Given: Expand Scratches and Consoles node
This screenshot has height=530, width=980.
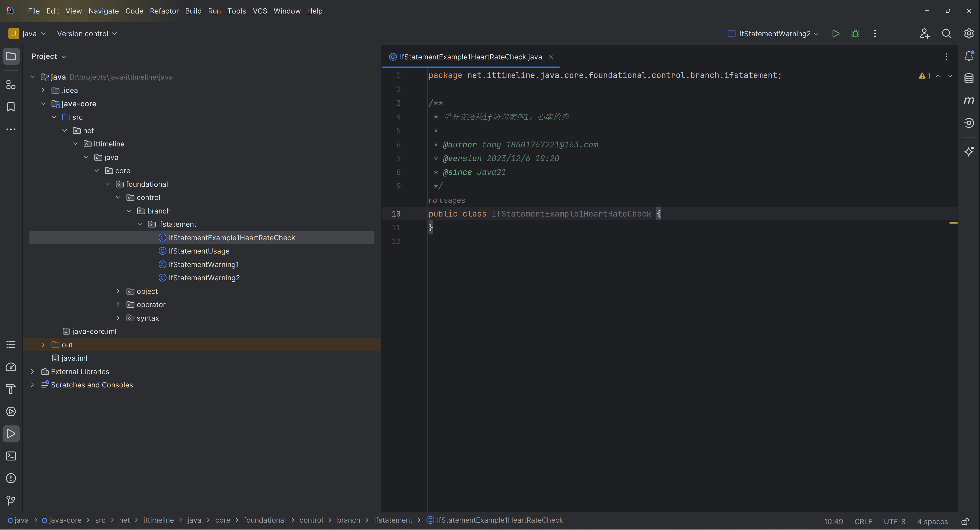Looking at the screenshot, I should 32,385.
